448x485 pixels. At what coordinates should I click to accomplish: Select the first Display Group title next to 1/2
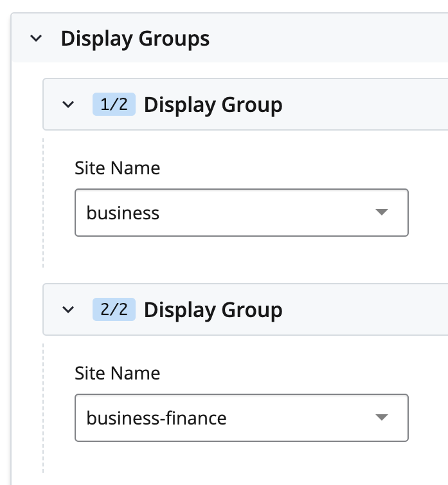213,105
